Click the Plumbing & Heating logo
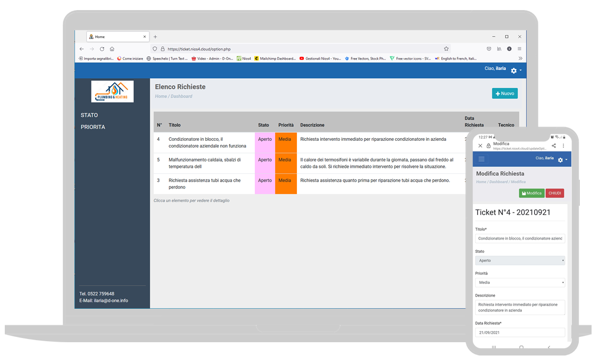The image size is (607, 364). click(112, 91)
